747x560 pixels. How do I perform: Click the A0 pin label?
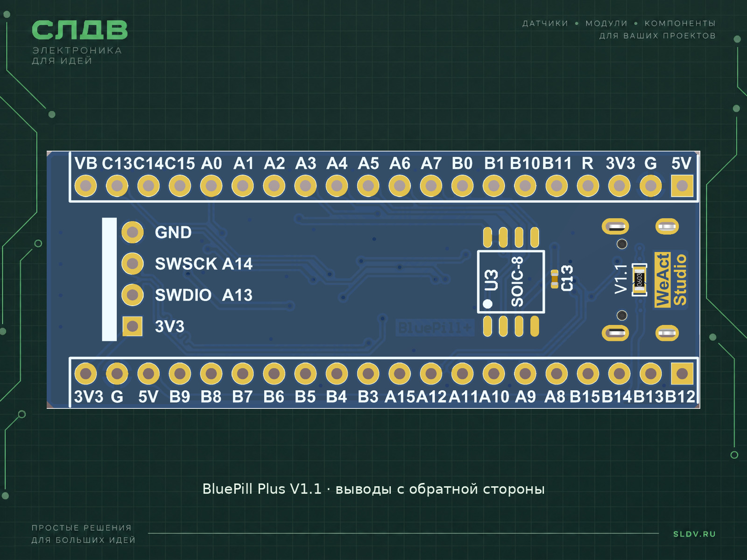[x=211, y=163]
